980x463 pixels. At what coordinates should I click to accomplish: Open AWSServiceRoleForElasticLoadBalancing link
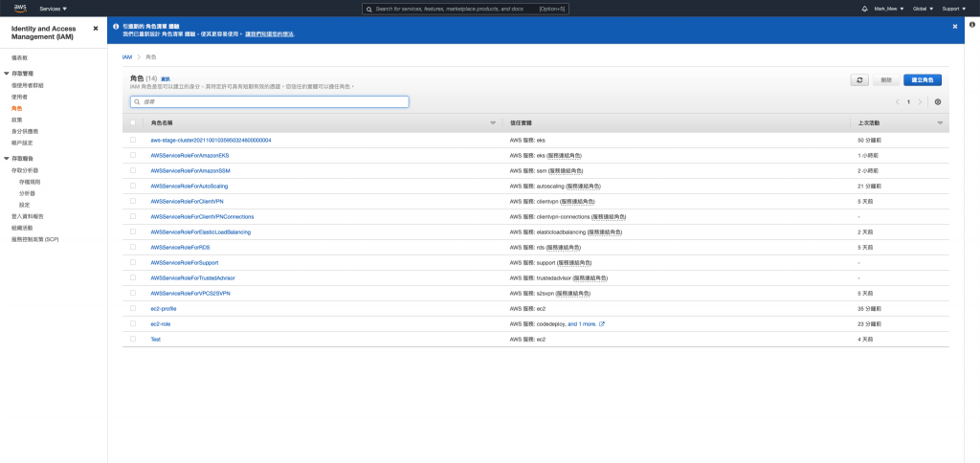[x=201, y=231]
